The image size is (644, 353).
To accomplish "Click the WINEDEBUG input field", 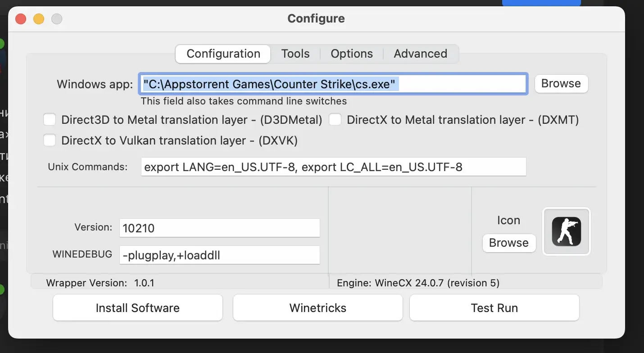I will point(220,255).
